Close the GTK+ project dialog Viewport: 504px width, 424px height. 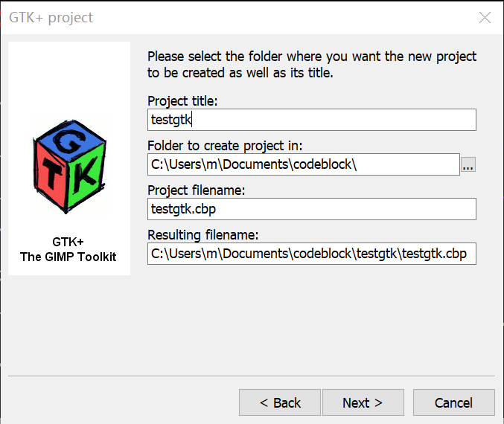(x=485, y=18)
